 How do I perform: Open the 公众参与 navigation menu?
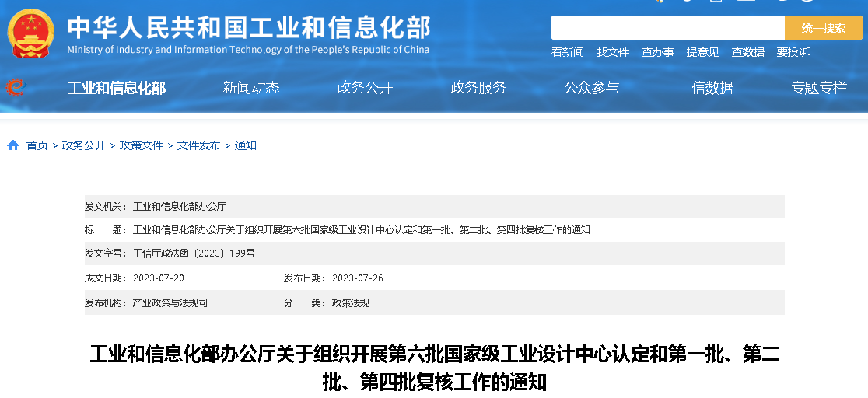point(592,88)
